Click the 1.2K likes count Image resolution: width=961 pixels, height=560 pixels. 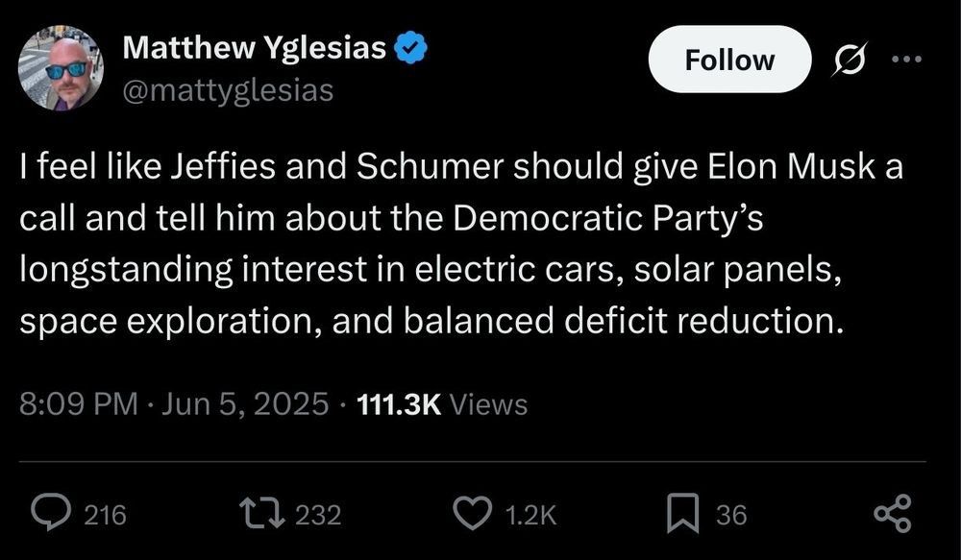tap(530, 516)
